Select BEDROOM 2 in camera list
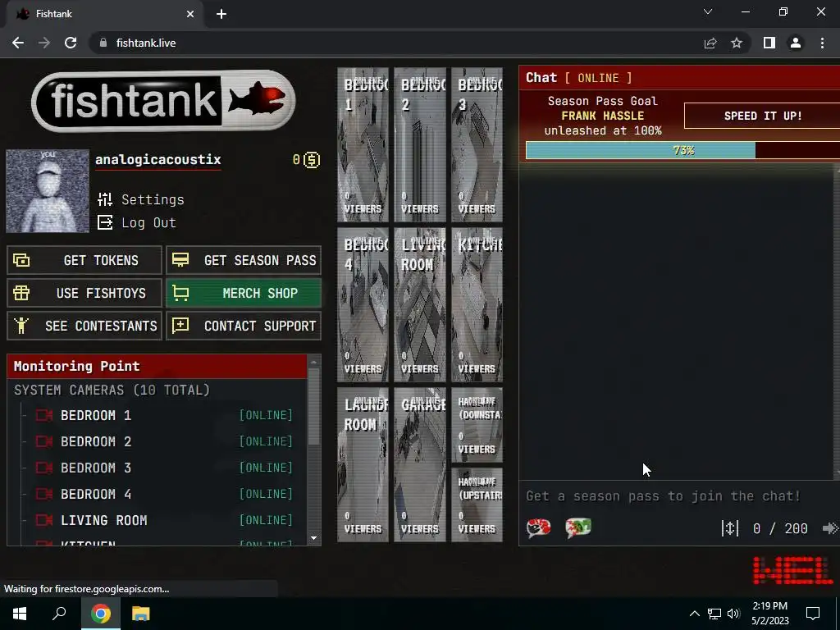 click(96, 441)
